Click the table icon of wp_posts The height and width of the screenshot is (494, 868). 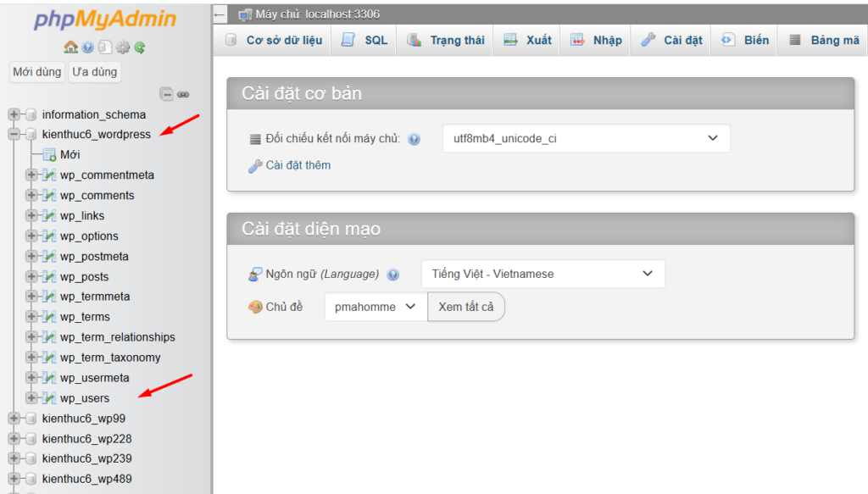(49, 276)
